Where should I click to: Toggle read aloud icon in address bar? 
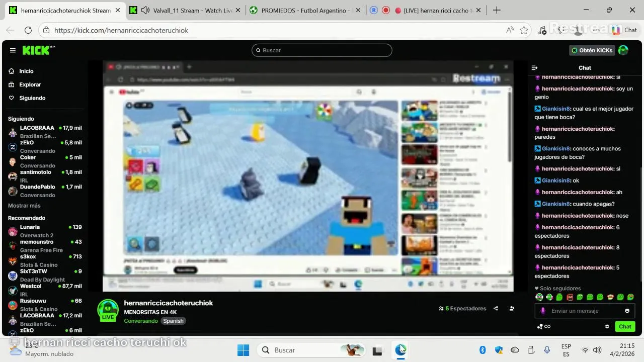coord(510,30)
